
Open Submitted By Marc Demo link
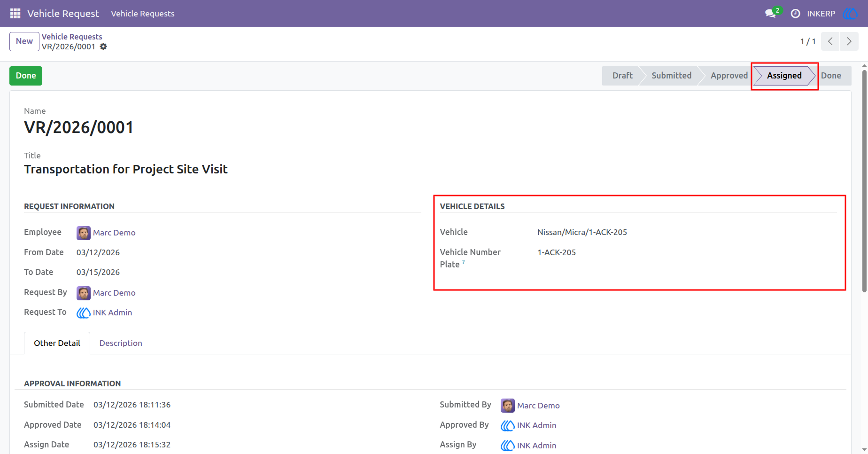[x=538, y=406]
